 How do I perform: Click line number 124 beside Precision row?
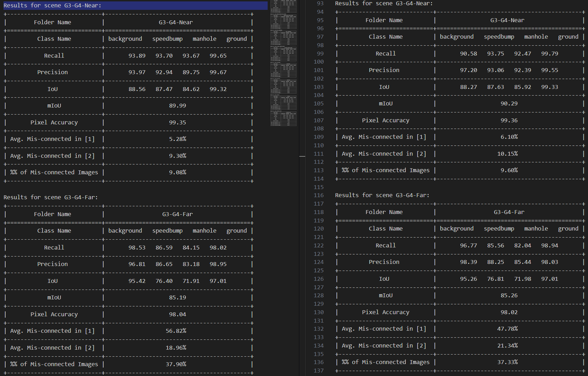(x=318, y=262)
